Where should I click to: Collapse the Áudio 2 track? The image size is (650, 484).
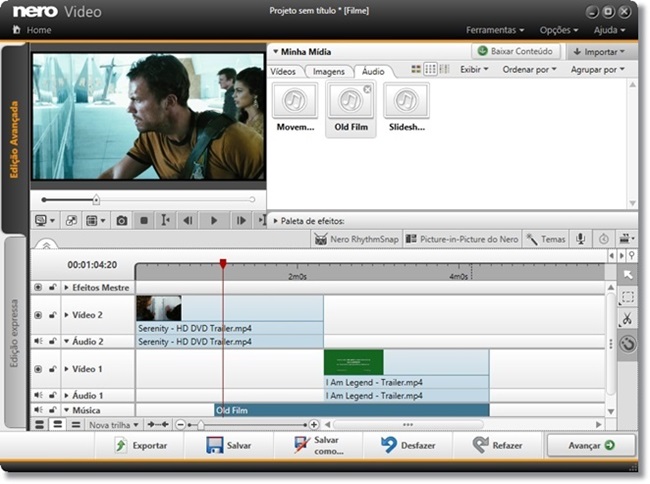click(66, 341)
